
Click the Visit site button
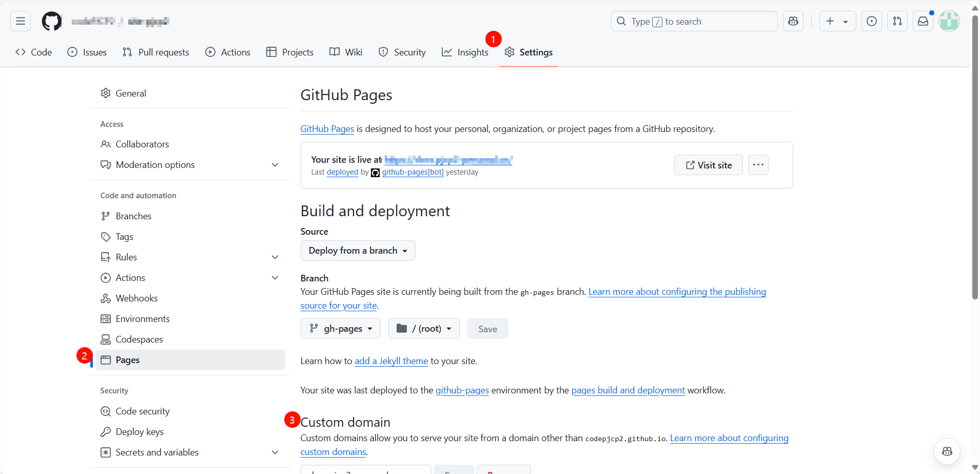[709, 165]
